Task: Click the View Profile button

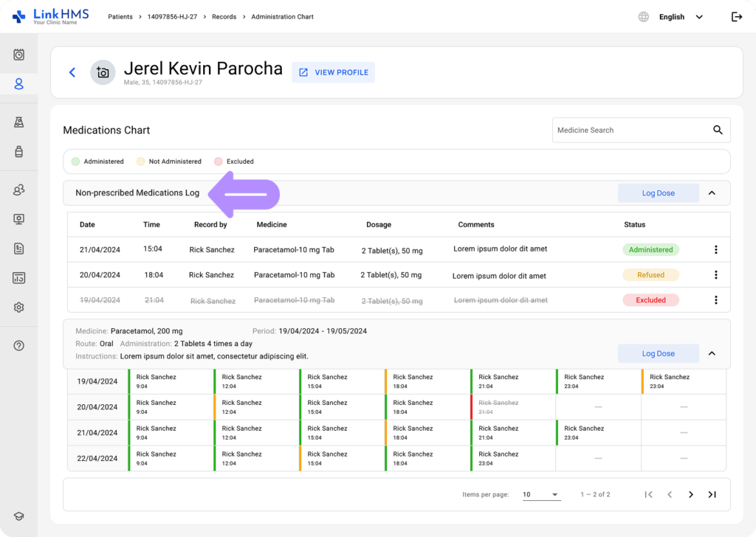Action: coord(333,72)
